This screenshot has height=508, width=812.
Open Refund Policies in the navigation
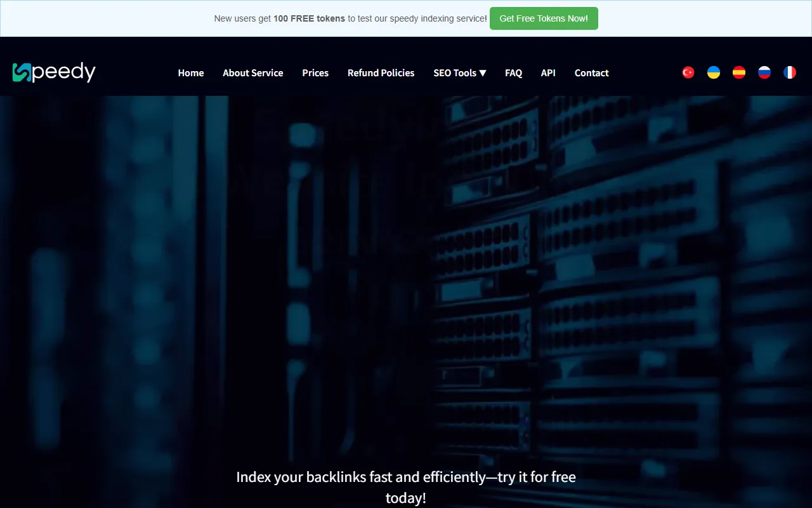381,73
